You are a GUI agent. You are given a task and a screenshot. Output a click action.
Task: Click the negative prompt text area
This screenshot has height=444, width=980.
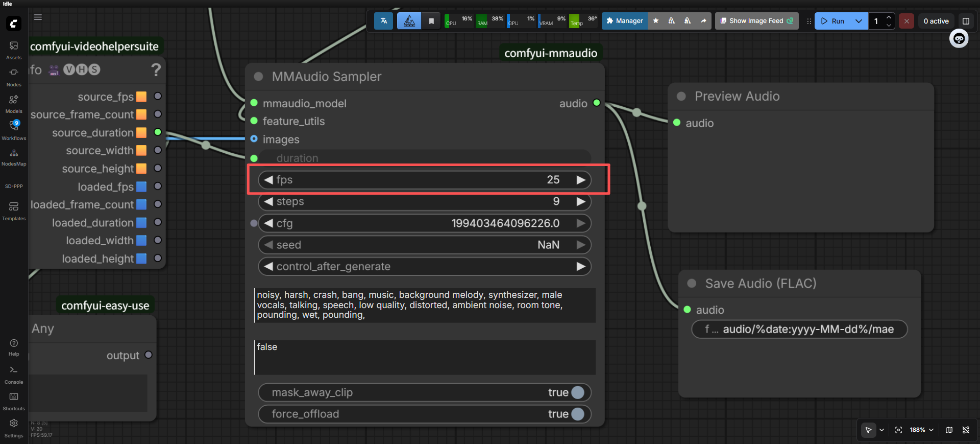click(x=425, y=305)
